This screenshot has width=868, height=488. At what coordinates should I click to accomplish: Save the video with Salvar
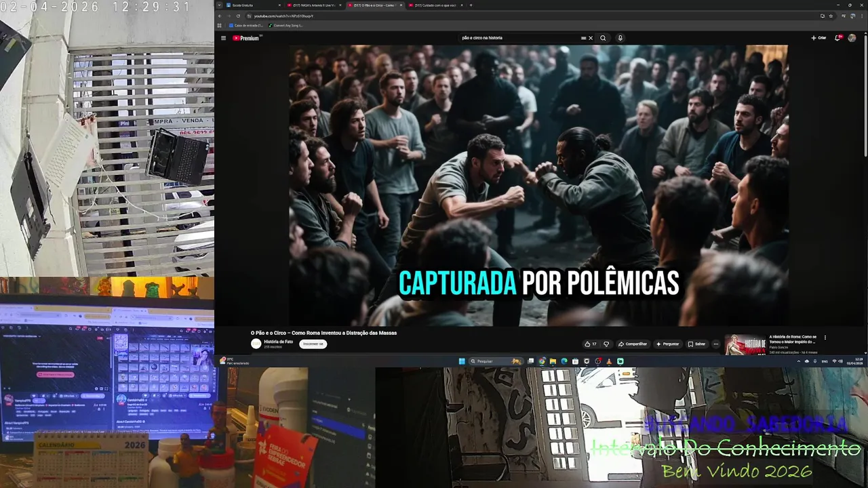tap(696, 344)
